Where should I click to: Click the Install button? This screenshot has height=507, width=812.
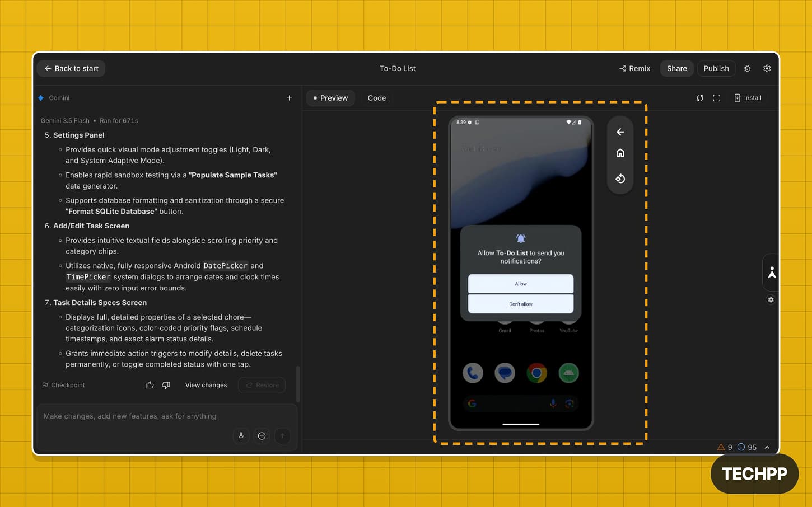coord(748,98)
